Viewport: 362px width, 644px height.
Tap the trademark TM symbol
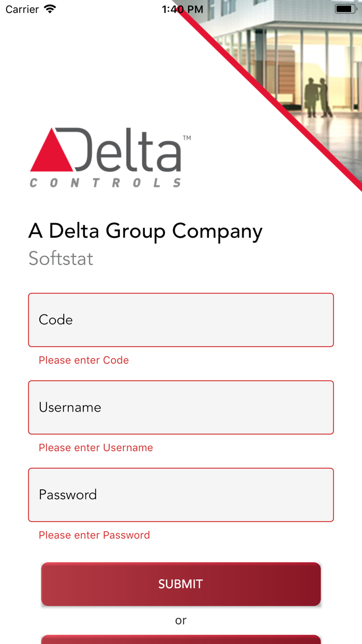pos(187,138)
